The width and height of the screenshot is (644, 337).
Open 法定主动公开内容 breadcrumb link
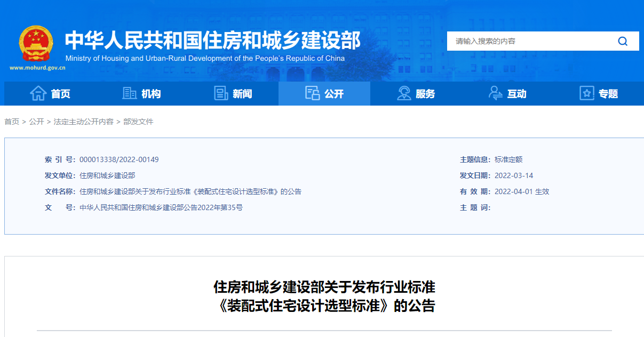84,122
